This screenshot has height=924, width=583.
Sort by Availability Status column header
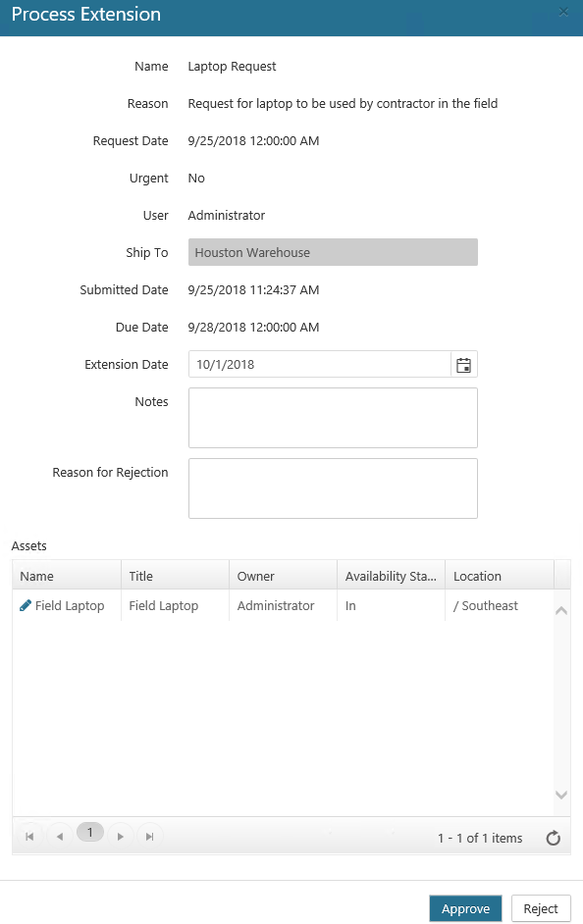click(x=391, y=576)
